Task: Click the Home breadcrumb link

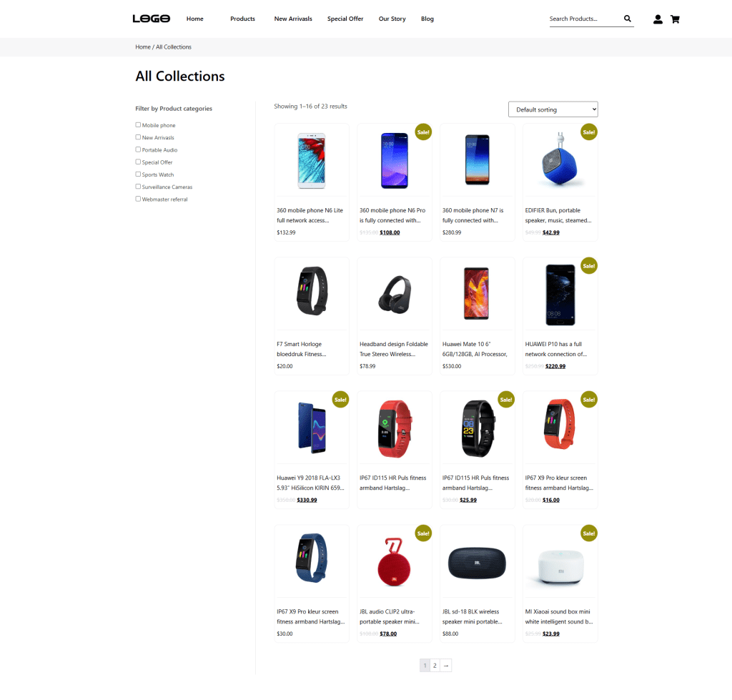Action: [143, 46]
